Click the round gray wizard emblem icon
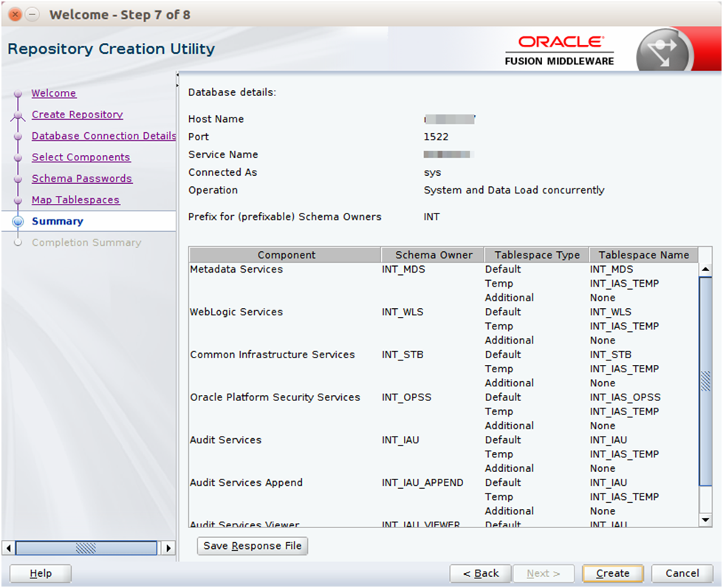The width and height of the screenshot is (723, 588). coord(665,51)
